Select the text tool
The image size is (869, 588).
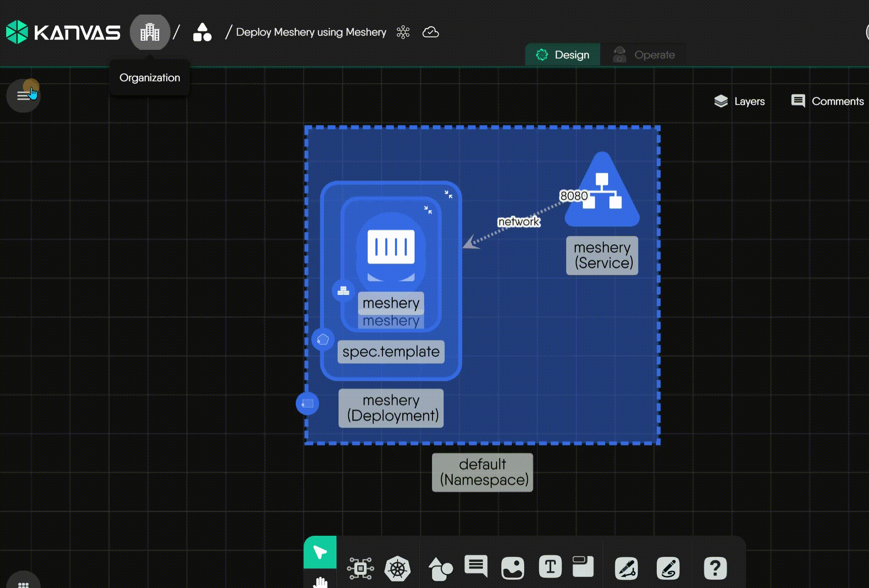(550, 567)
